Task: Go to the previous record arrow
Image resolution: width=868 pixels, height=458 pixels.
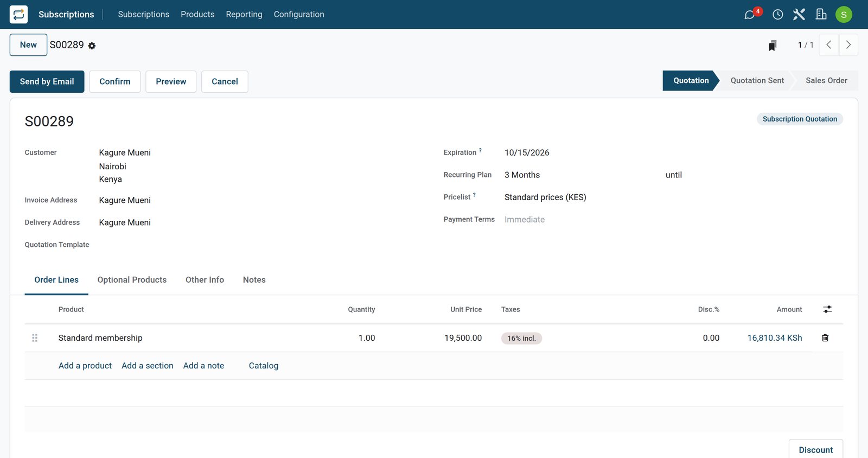Action: 829,45
